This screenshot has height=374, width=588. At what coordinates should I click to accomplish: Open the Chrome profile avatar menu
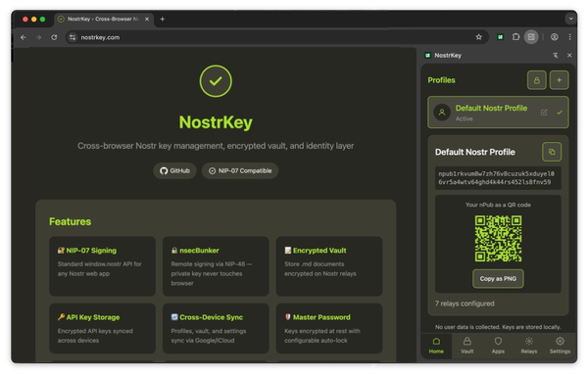555,37
